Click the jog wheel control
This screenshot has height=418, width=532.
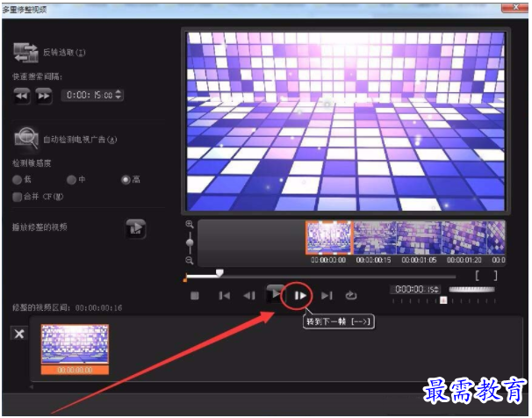pyautogui.click(x=471, y=290)
